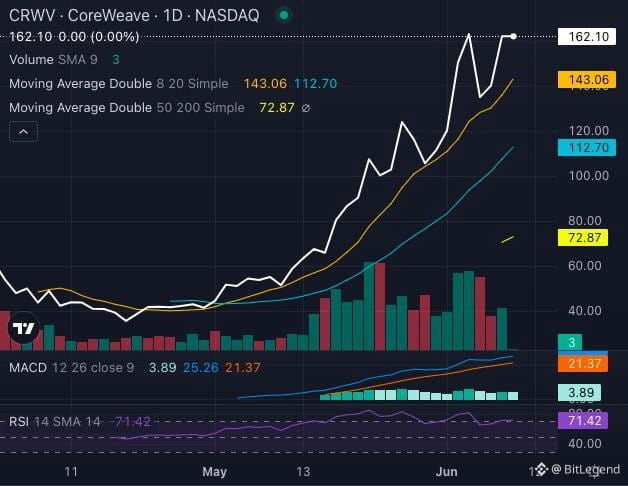This screenshot has height=486, width=628.
Task: Click the orange 21.37 MACD signal tag
Action: tap(583, 364)
